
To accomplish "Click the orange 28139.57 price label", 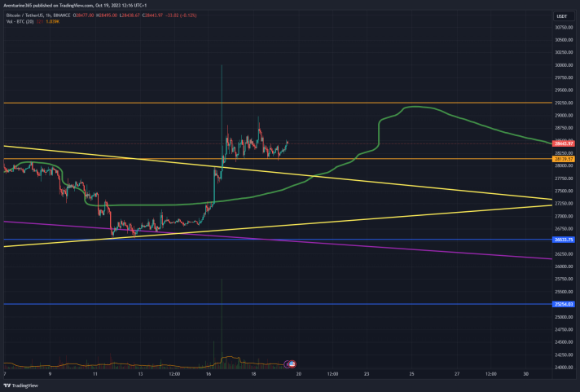I will [564, 159].
